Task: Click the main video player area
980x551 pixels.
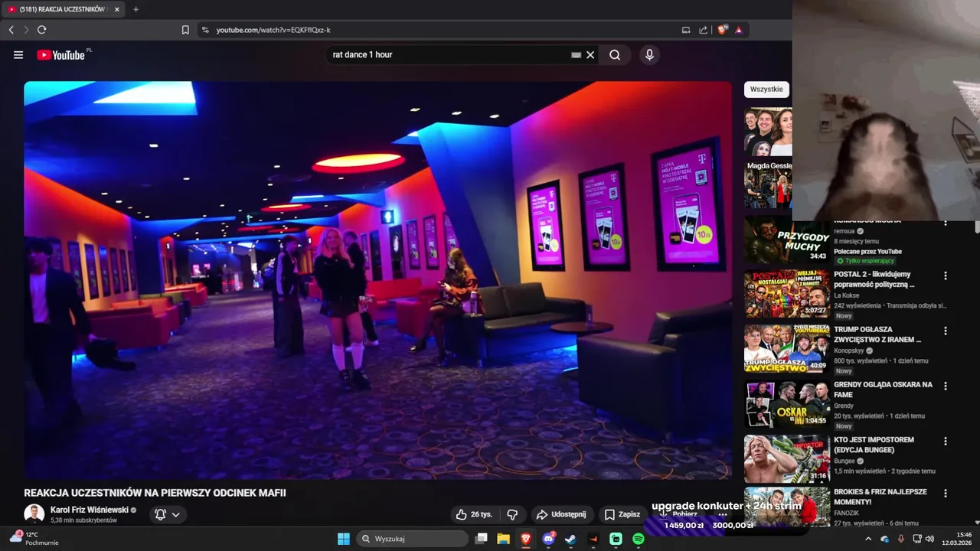Action: pyautogui.click(x=377, y=280)
